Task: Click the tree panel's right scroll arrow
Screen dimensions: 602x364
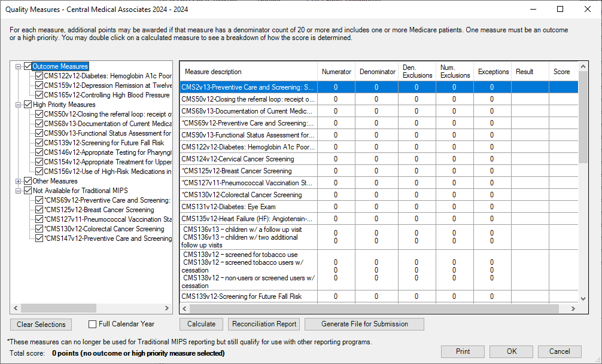Action: click(168, 308)
